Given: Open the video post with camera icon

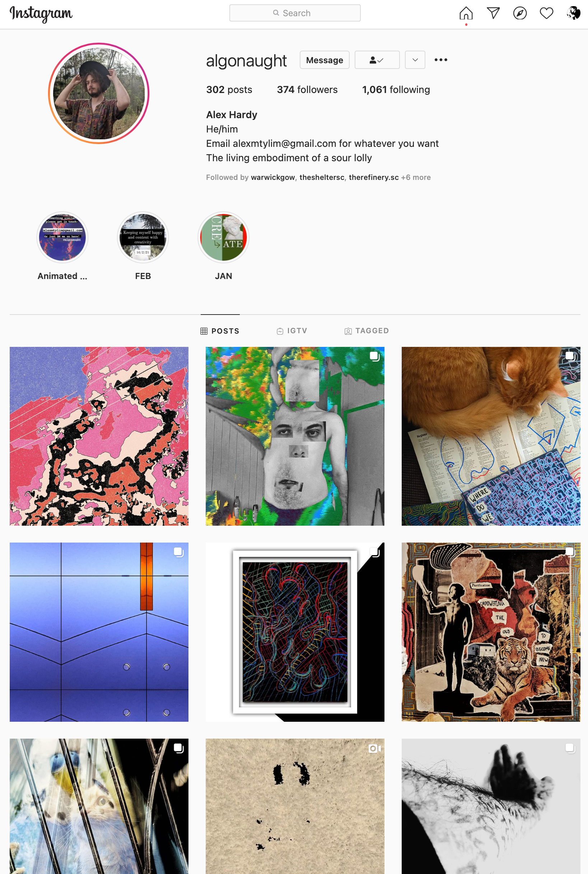Looking at the screenshot, I should click(x=295, y=806).
